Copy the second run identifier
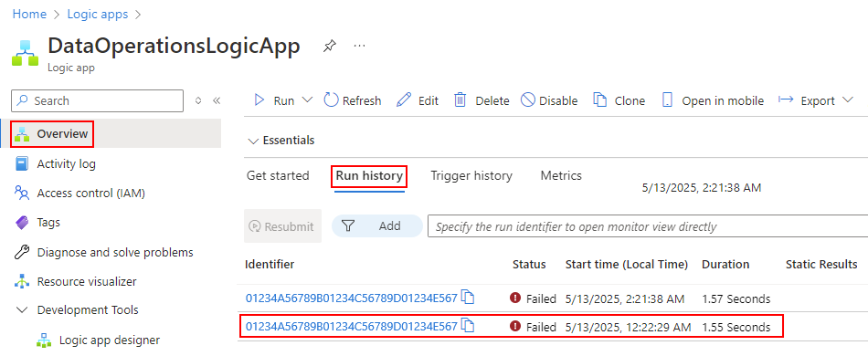868x356 pixels. point(469,326)
